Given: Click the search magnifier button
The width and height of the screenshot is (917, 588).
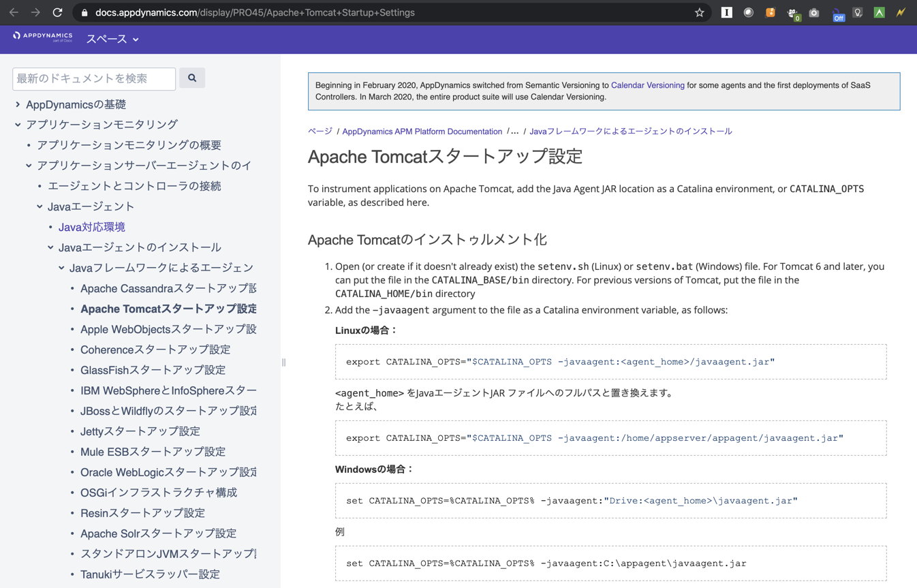Looking at the screenshot, I should point(192,78).
